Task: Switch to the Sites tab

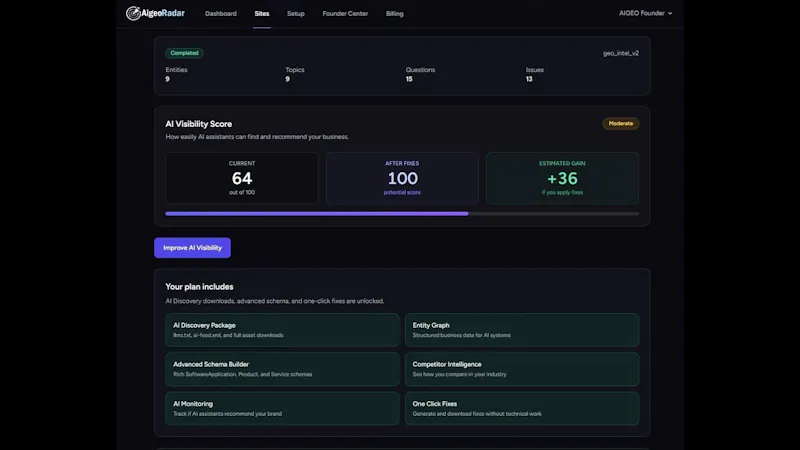Action: click(x=262, y=14)
